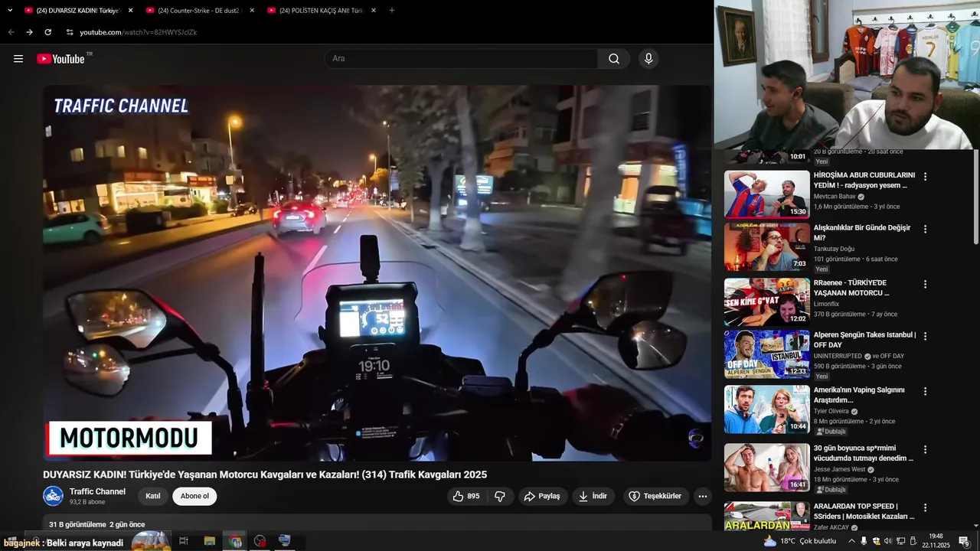
Task: Open the volume icon in system tray
Action: (x=888, y=541)
